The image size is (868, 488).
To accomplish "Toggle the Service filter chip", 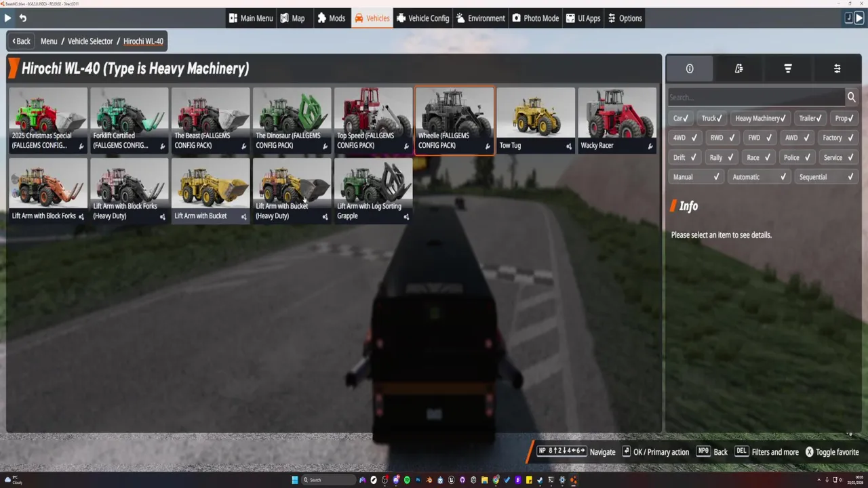I will tap(837, 157).
